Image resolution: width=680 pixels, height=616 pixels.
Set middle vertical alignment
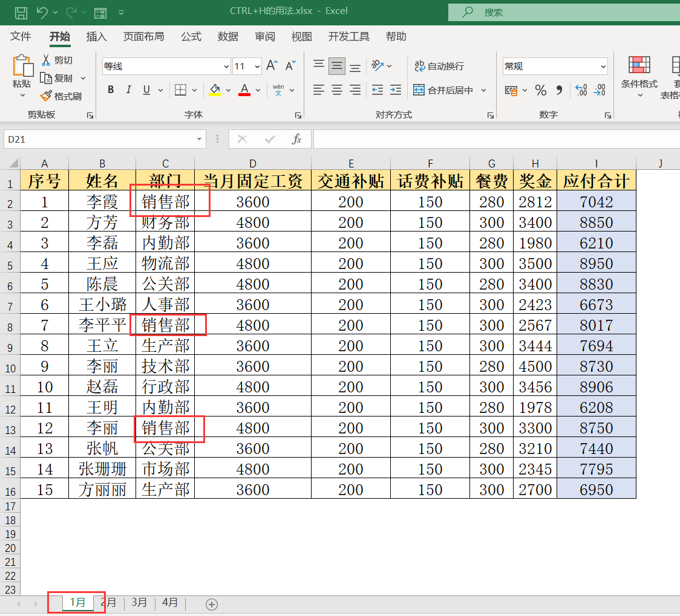(x=337, y=66)
